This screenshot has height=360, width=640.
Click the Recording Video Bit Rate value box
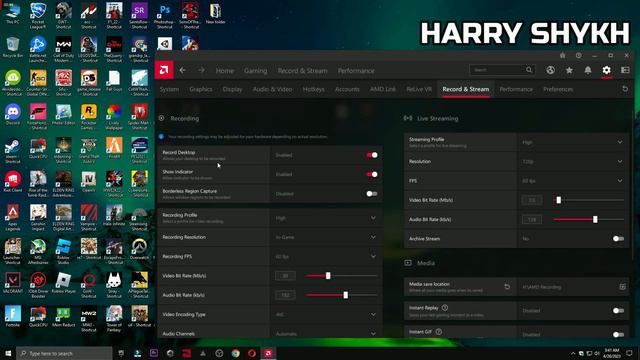285,276
